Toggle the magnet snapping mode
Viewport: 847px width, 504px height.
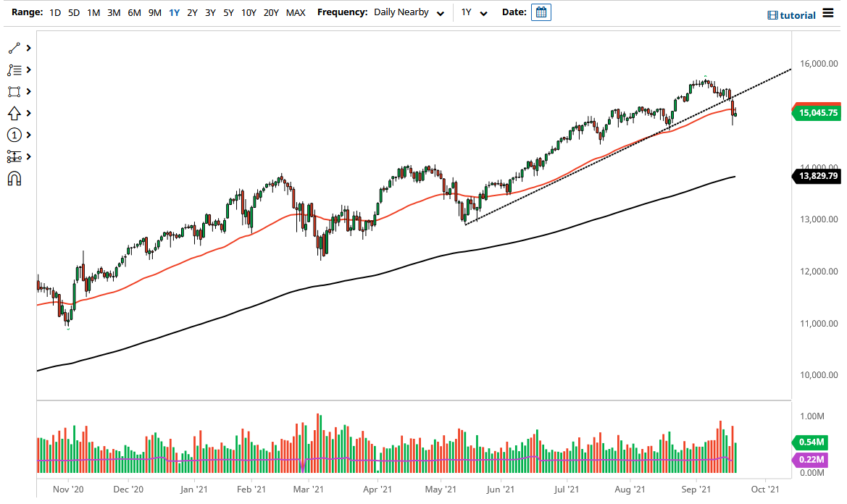point(14,178)
